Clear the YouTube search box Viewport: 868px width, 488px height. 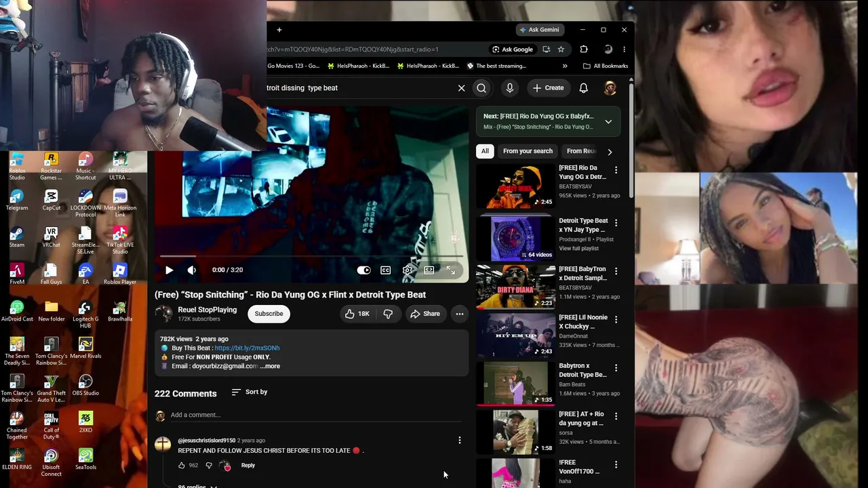pos(461,88)
